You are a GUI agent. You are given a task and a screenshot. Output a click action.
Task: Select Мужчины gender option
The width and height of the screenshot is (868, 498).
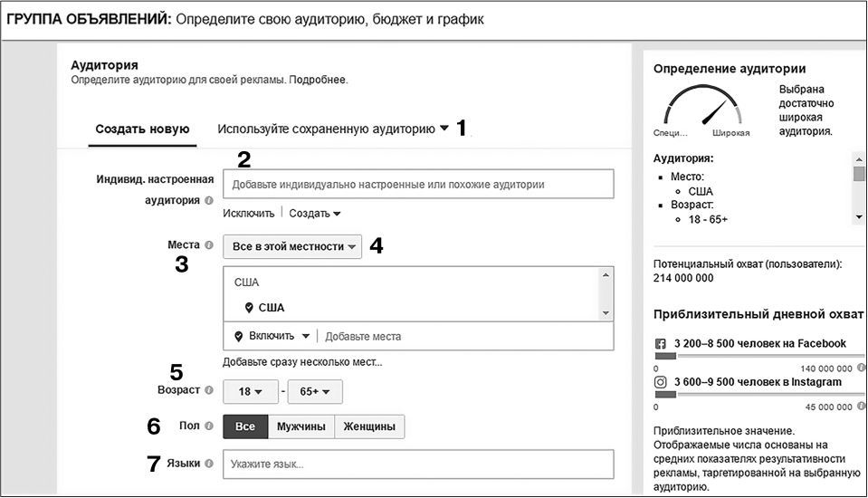pos(300,426)
